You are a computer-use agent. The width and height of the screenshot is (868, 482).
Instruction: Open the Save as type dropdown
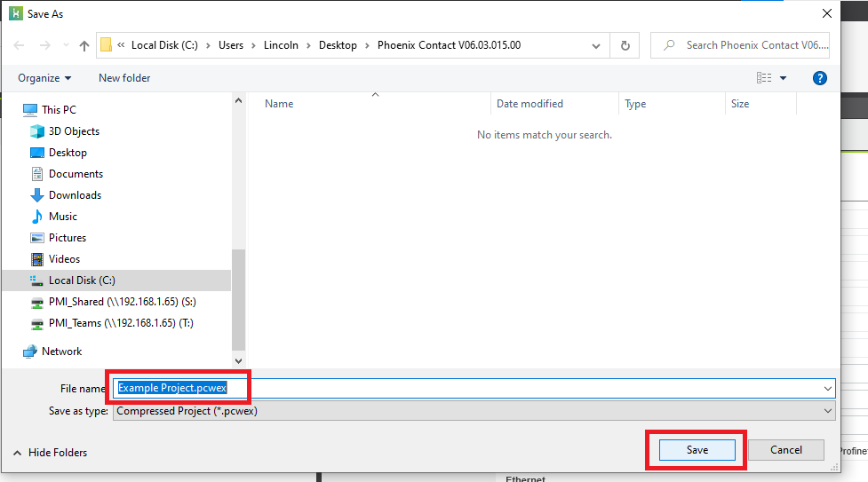pyautogui.click(x=828, y=411)
